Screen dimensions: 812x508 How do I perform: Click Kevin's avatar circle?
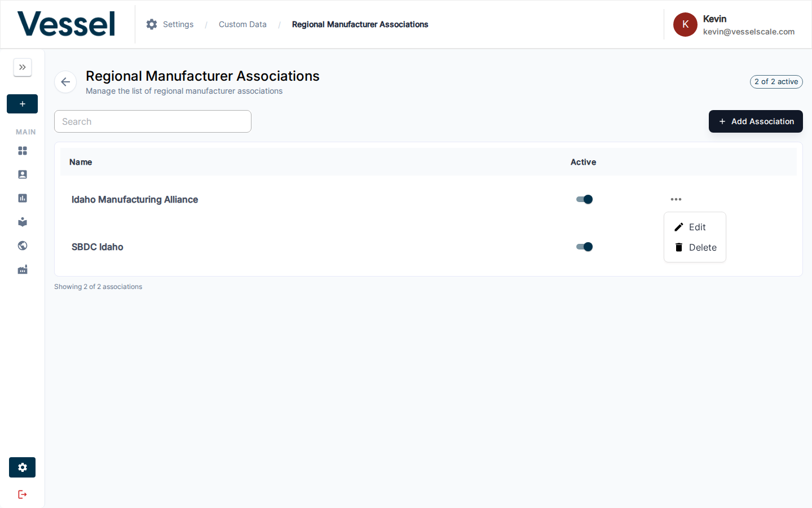pyautogui.click(x=685, y=24)
